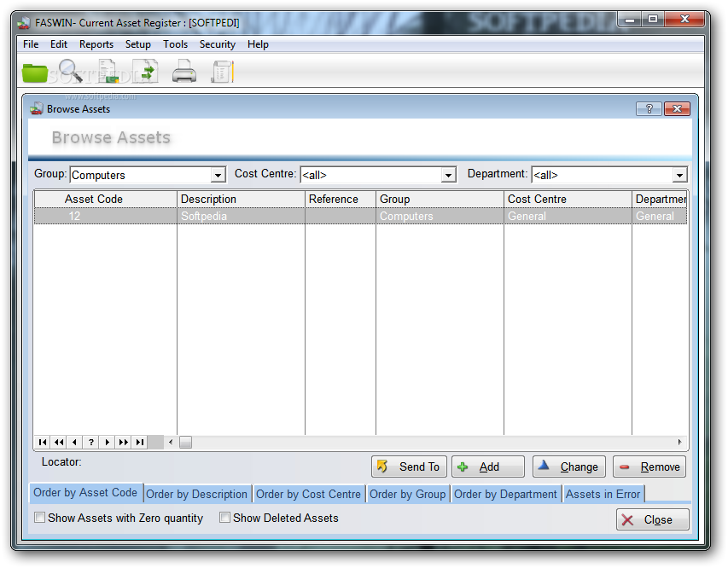Screen dimensions: 728x568
Task: Open the File menu
Action: [x=31, y=44]
